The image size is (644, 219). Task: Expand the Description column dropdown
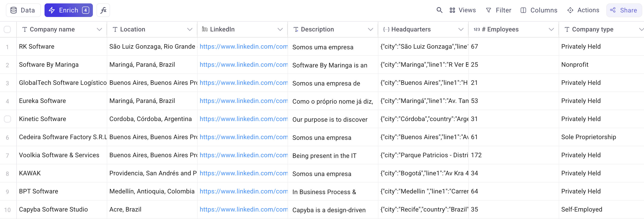(370, 30)
